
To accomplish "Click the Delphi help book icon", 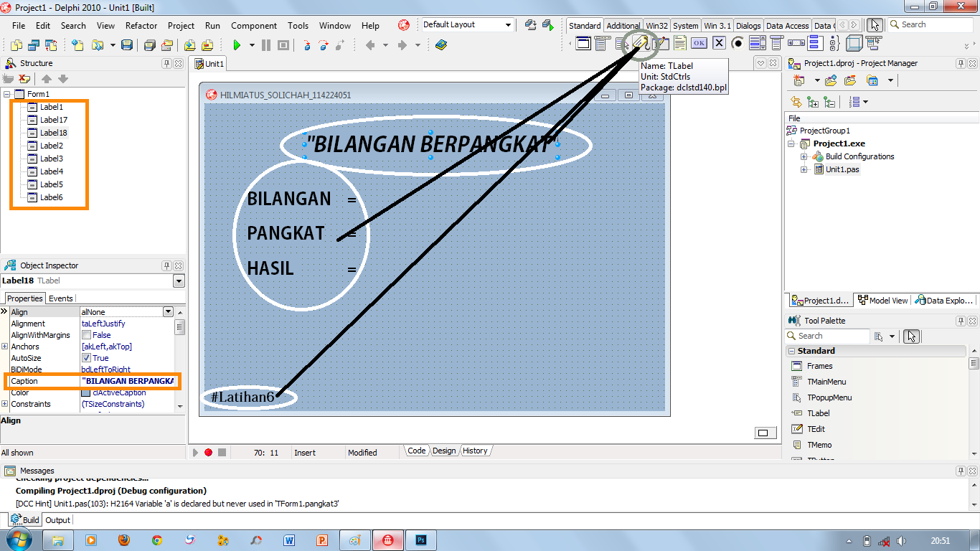I will point(440,45).
